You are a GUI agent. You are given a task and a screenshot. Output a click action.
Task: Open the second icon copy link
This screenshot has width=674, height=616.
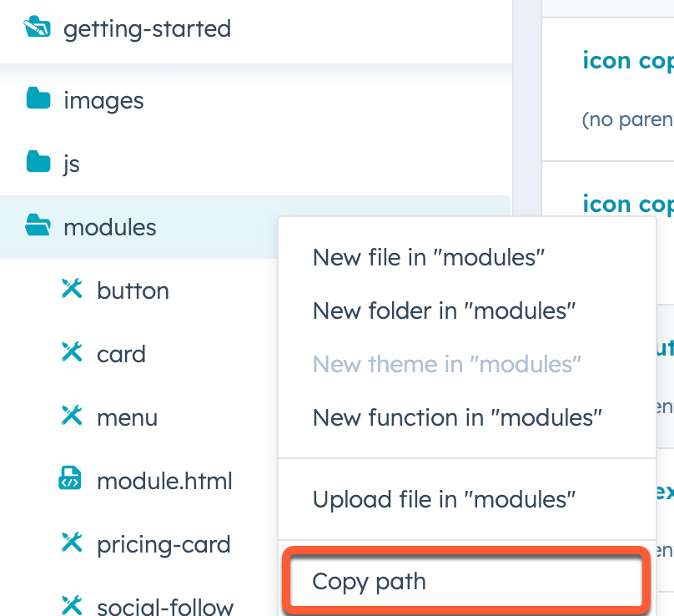click(x=628, y=204)
